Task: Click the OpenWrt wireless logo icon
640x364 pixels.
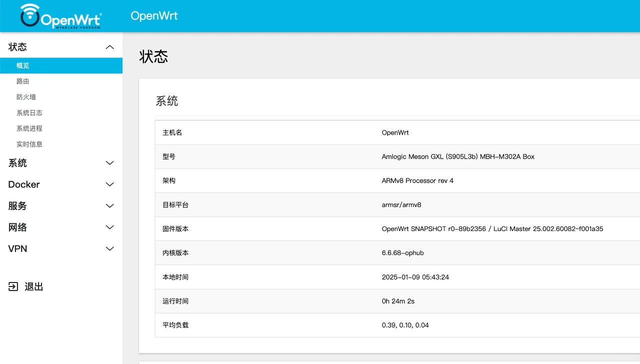Action: click(x=30, y=15)
